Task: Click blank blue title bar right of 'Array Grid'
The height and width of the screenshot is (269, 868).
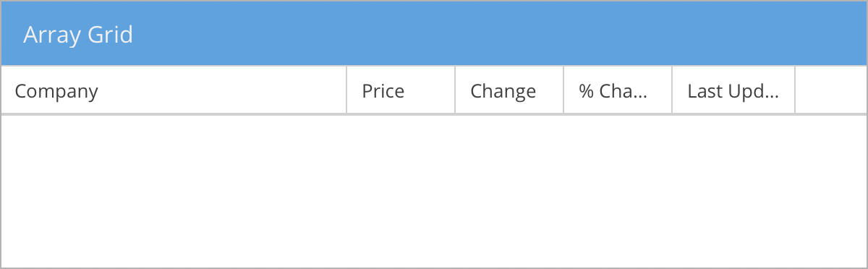Action: click(x=499, y=34)
